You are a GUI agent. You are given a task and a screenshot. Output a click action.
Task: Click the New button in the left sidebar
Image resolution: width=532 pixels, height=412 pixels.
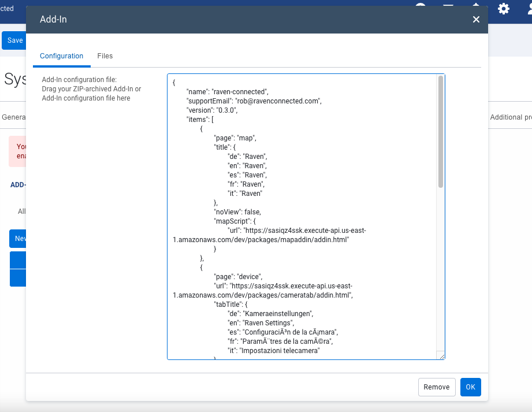[19, 238]
